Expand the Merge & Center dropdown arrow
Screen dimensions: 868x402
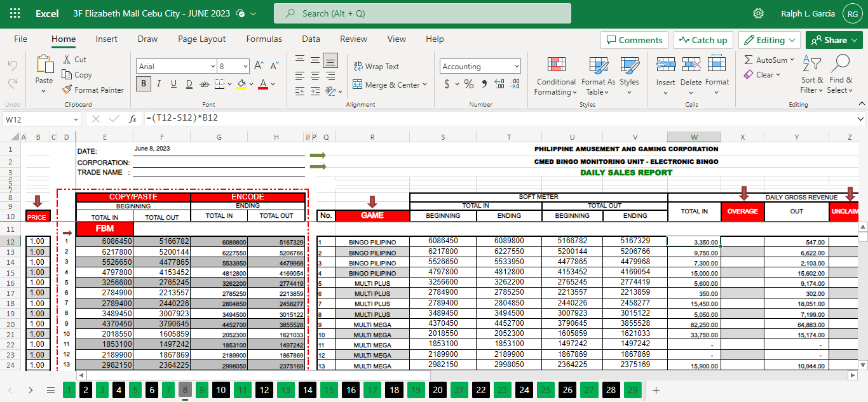tap(424, 85)
